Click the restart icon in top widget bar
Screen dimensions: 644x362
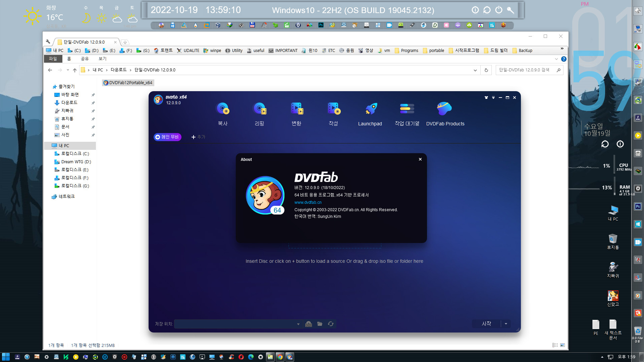[x=487, y=10]
